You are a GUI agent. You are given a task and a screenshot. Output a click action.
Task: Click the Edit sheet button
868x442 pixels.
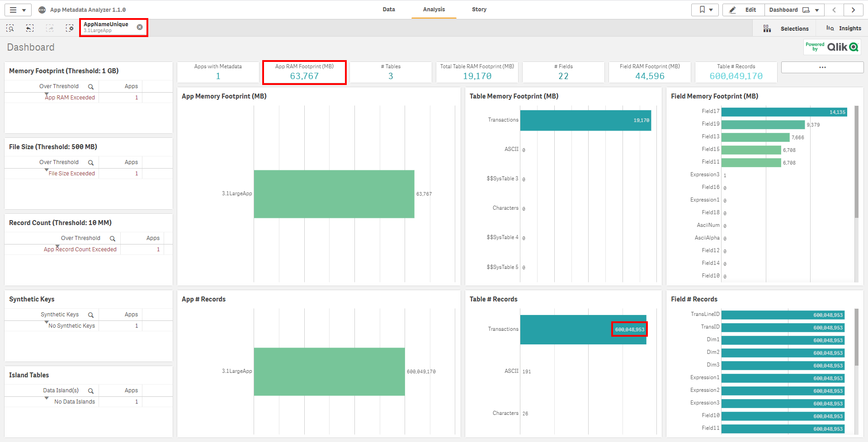point(743,10)
